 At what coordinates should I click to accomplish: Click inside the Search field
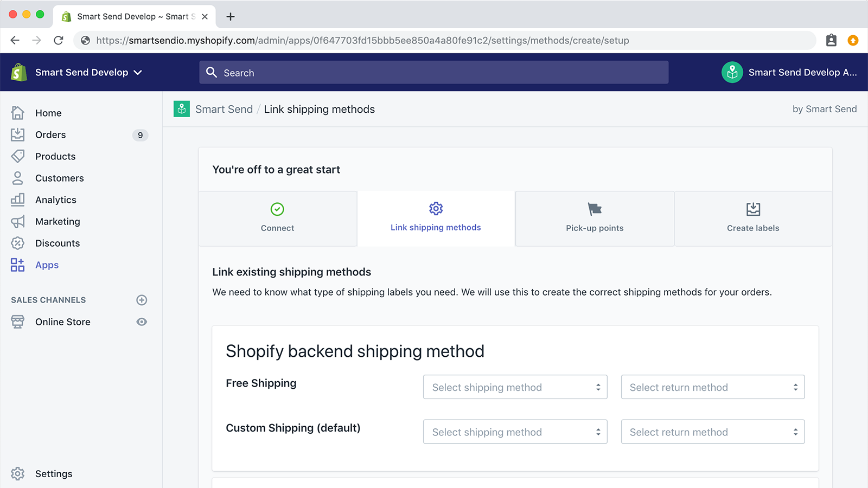434,72
